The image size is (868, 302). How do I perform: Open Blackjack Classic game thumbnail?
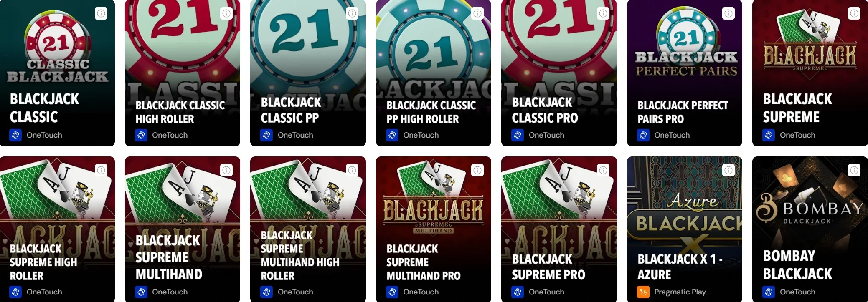(x=57, y=73)
